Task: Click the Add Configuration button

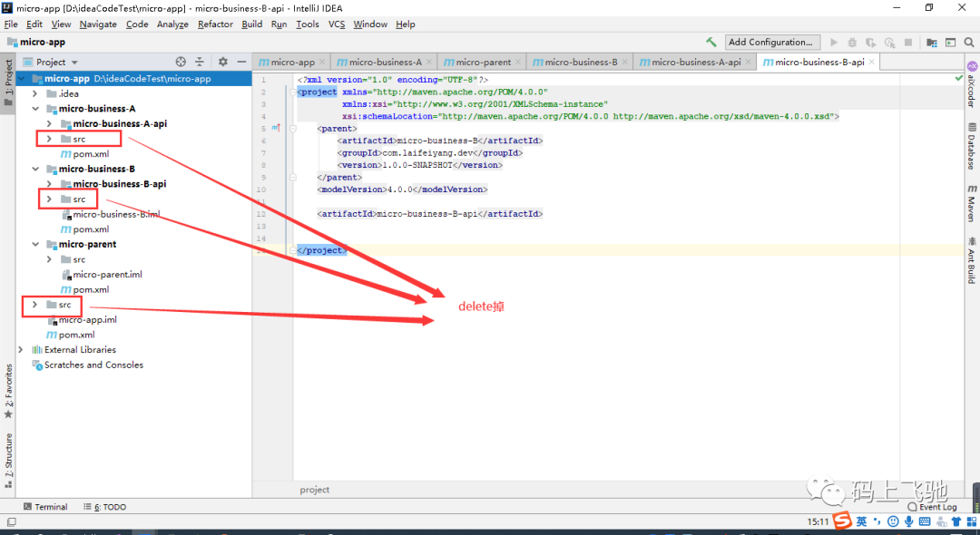Action: click(x=772, y=42)
